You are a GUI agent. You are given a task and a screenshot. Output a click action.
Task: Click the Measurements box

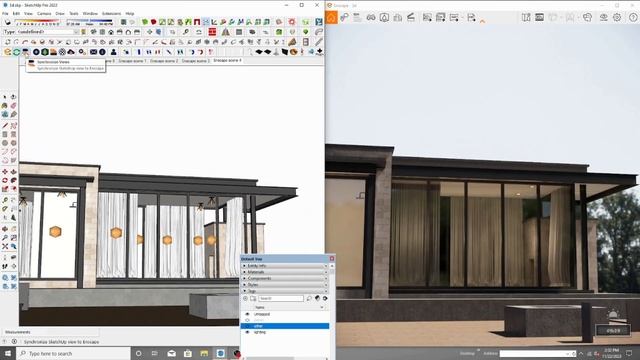(51, 332)
